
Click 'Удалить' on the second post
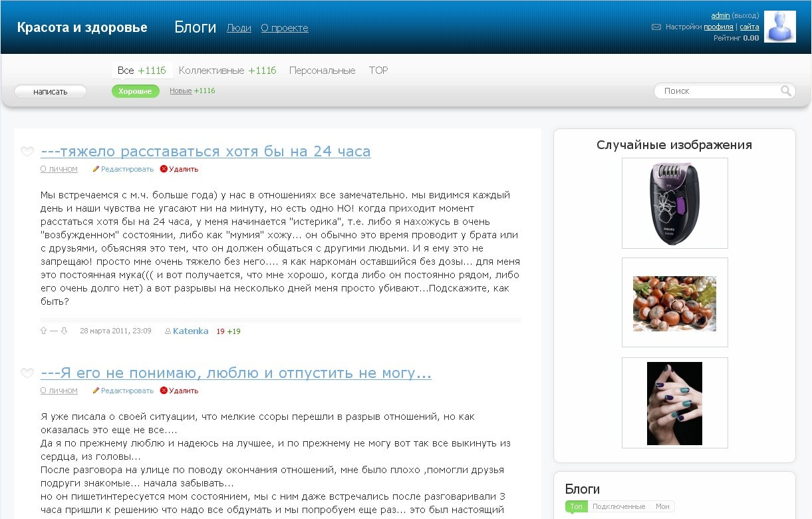click(180, 391)
